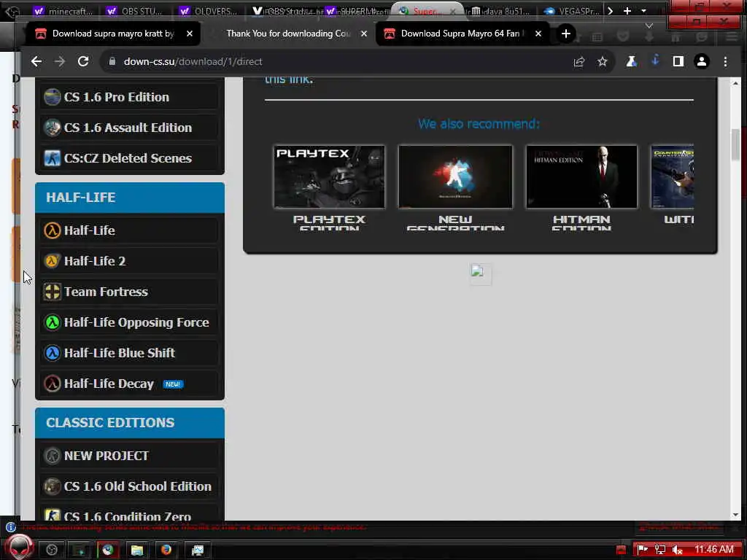Click the padlock site info icon
Image resolution: width=747 pixels, height=560 pixels.
click(112, 61)
